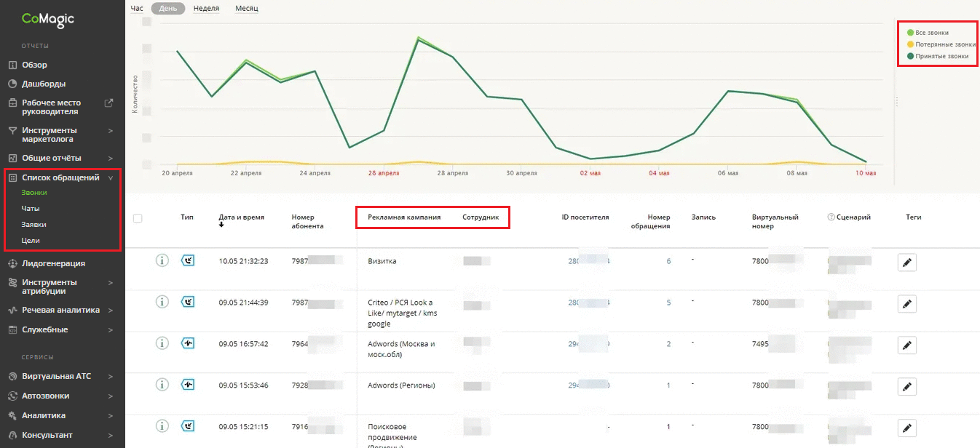The width and height of the screenshot is (980, 448).
Task: Switch chart grouping to Неделя
Action: click(206, 9)
